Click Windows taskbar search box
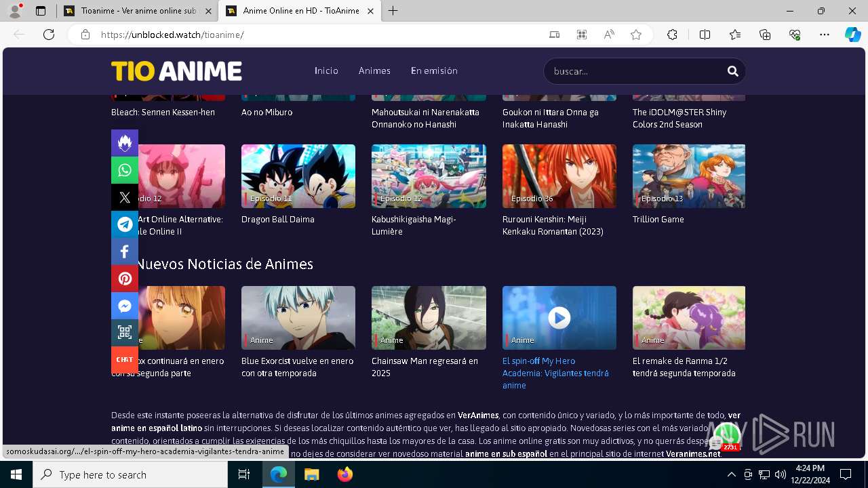The height and width of the screenshot is (488, 868). 130,474
